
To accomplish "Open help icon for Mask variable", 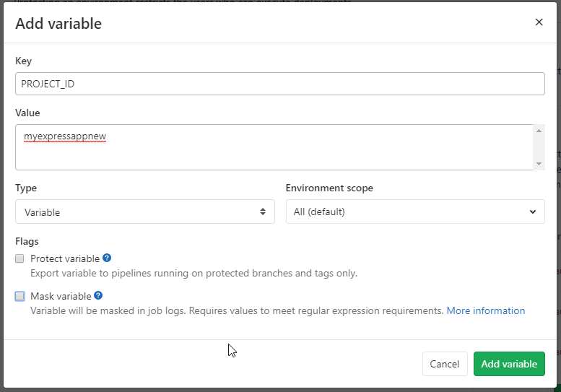I will click(x=98, y=295).
